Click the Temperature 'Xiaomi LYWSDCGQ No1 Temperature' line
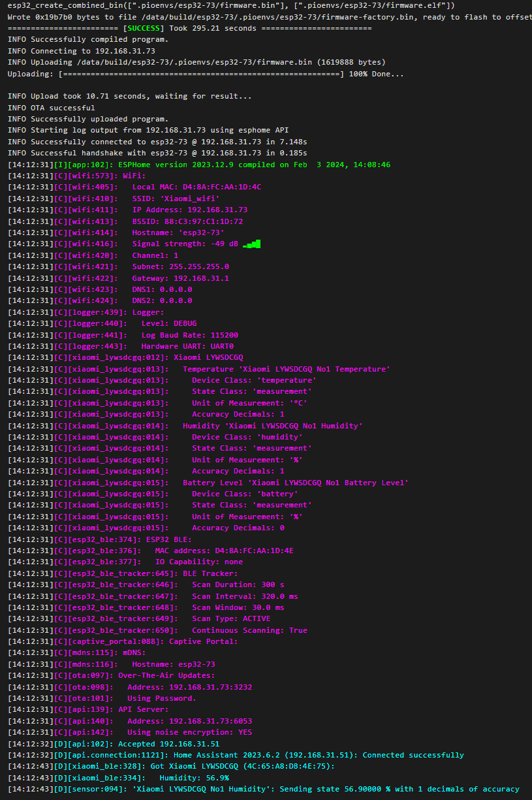Screen dimensions: 532x800 click(x=199, y=369)
